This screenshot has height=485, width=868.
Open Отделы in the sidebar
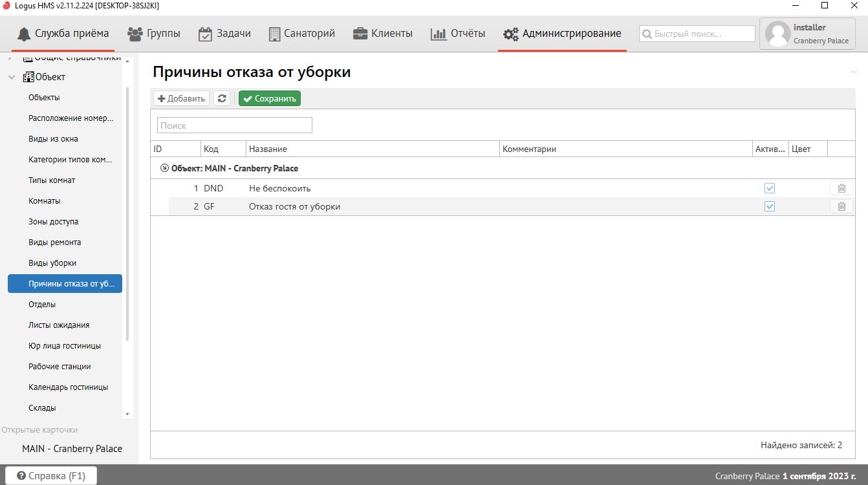coord(42,305)
